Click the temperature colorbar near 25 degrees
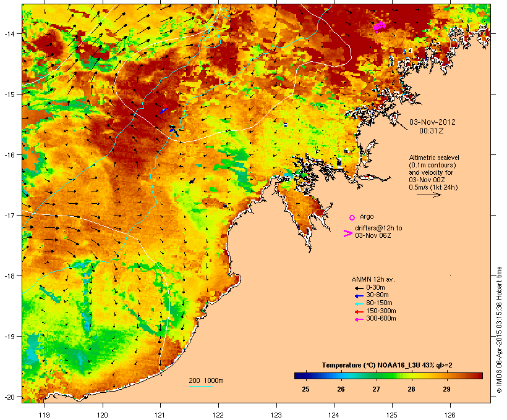Image resolution: width=507 pixels, height=420 pixels. pos(305,376)
